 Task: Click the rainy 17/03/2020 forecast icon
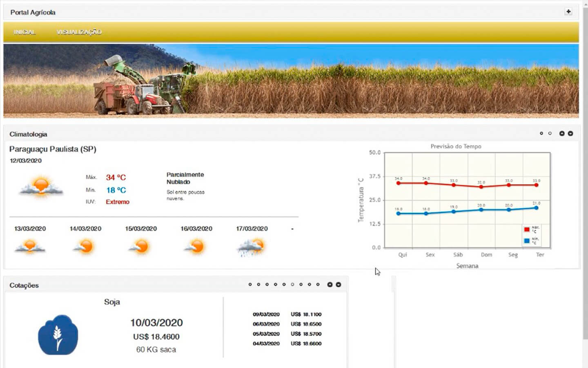click(251, 247)
